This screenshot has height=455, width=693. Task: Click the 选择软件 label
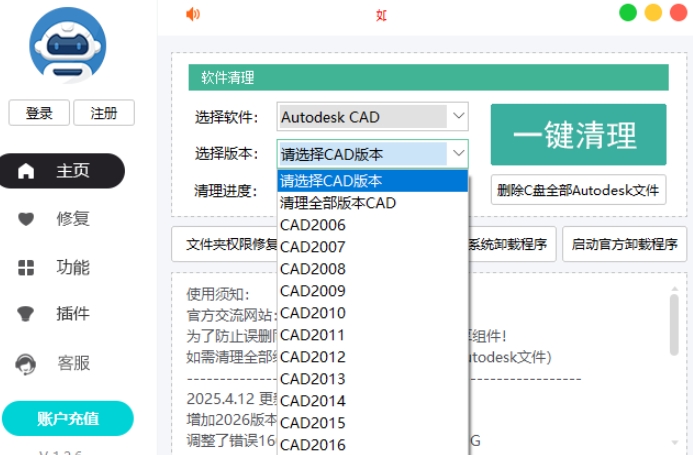point(226,117)
